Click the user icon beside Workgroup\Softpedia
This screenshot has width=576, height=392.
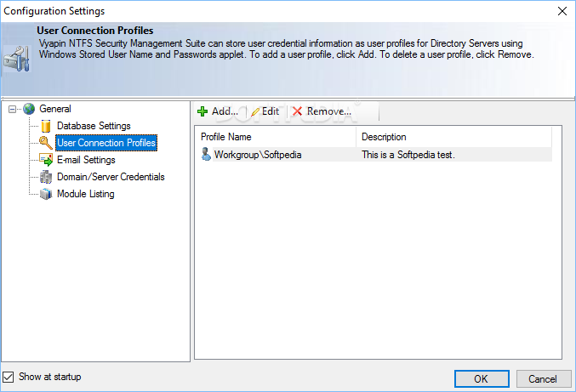pos(206,155)
